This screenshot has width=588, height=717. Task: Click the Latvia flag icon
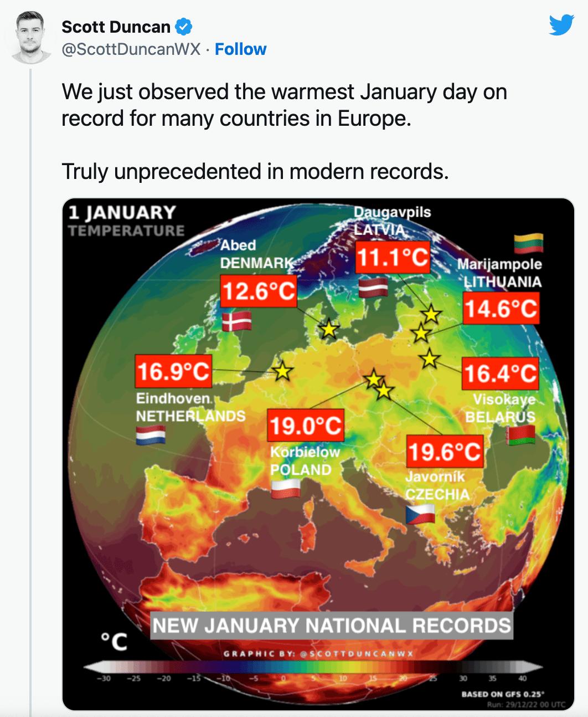click(x=373, y=287)
